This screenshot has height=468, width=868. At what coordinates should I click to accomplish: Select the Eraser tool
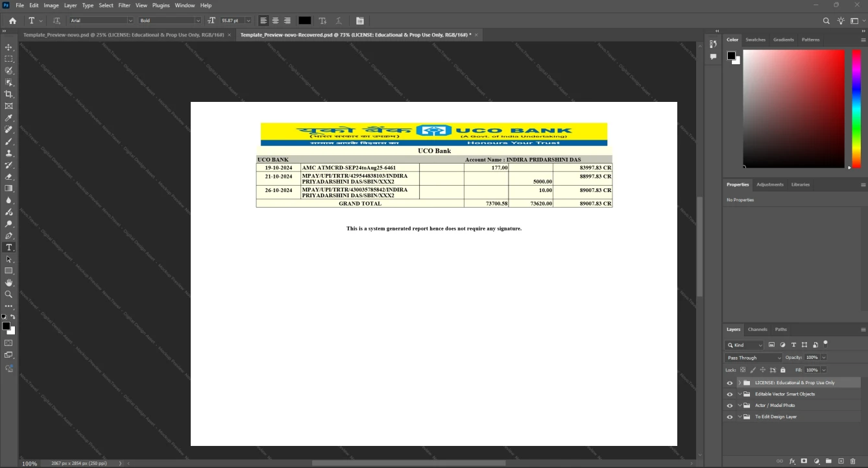[x=8, y=177]
